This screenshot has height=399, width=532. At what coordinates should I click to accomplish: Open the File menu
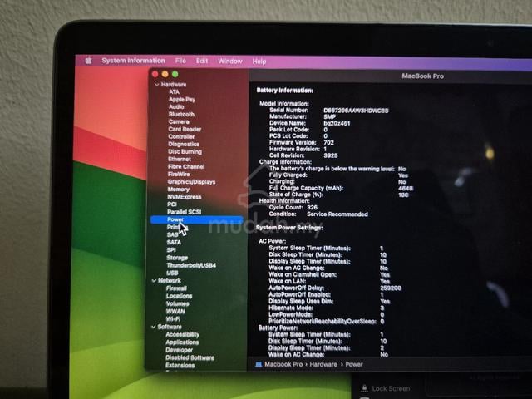[180, 61]
